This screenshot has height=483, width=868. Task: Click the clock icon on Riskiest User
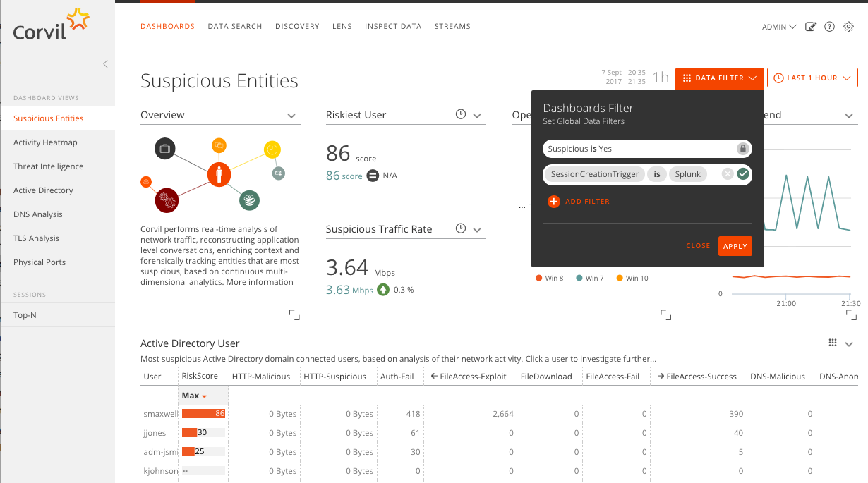tap(461, 114)
